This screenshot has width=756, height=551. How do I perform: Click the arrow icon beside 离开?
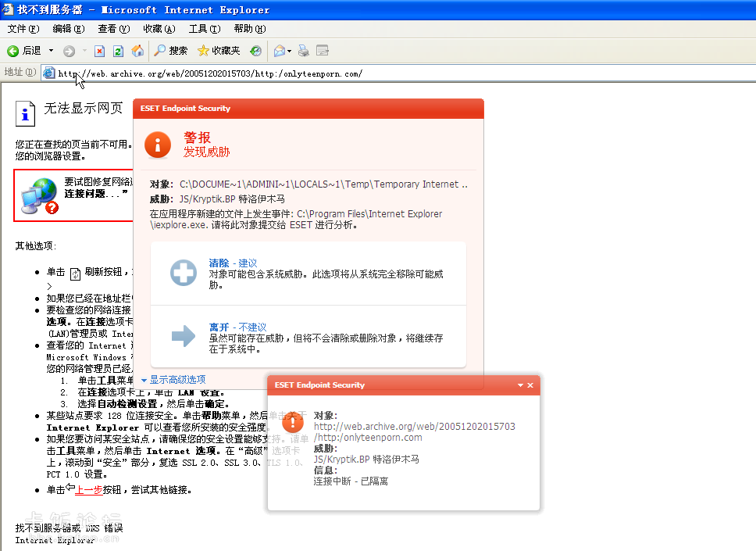point(184,336)
